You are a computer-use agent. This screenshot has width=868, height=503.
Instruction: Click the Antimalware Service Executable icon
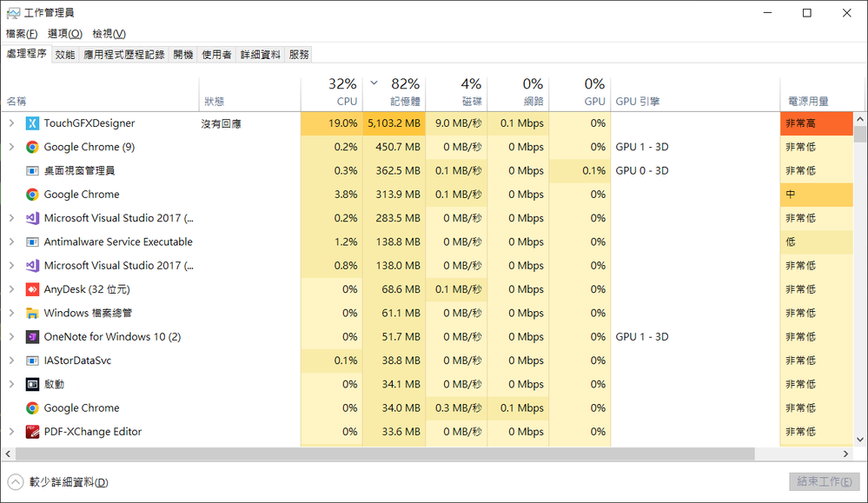coord(32,242)
